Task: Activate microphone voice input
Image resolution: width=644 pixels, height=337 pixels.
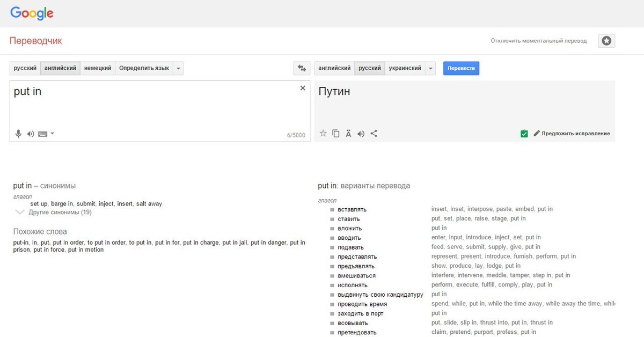Action: coord(18,134)
